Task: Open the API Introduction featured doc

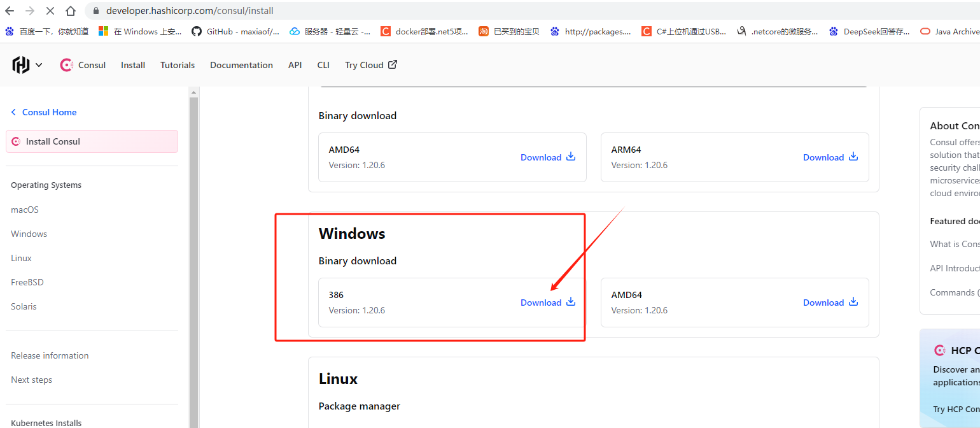Action: click(955, 268)
